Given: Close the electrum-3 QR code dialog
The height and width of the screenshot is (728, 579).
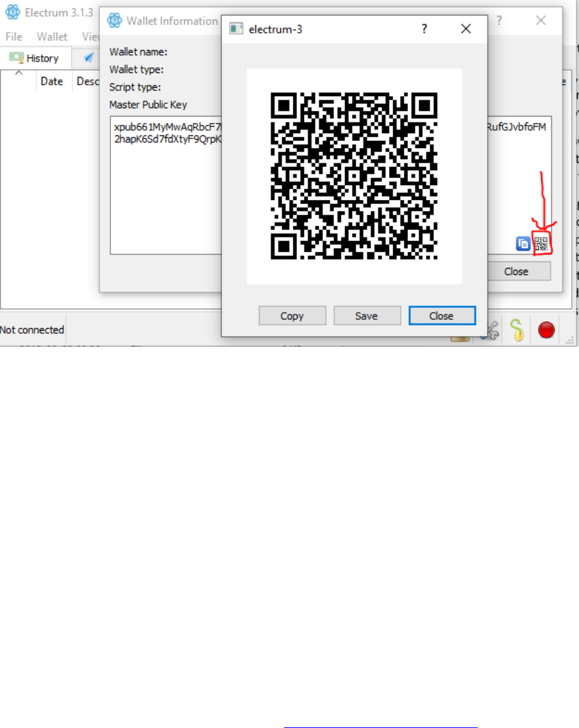Looking at the screenshot, I should pos(442,316).
